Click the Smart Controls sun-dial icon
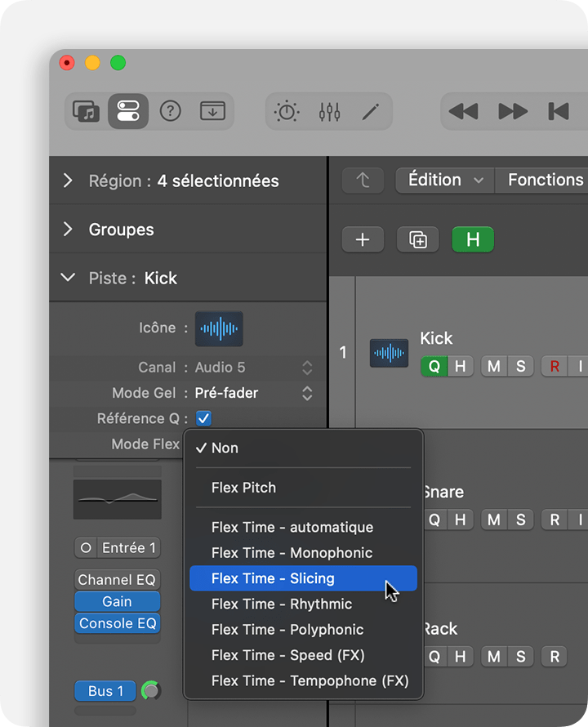Viewport: 588px width, 727px height. click(287, 111)
